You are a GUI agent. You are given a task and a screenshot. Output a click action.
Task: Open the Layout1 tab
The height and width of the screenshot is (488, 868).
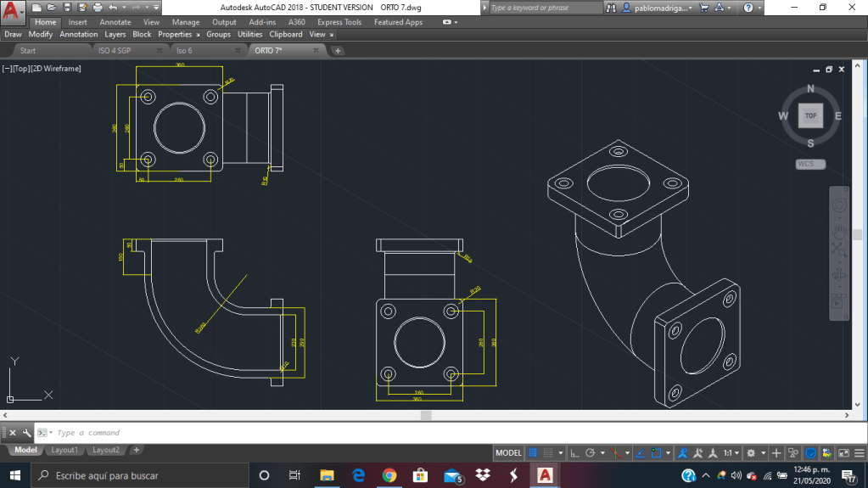tap(64, 450)
